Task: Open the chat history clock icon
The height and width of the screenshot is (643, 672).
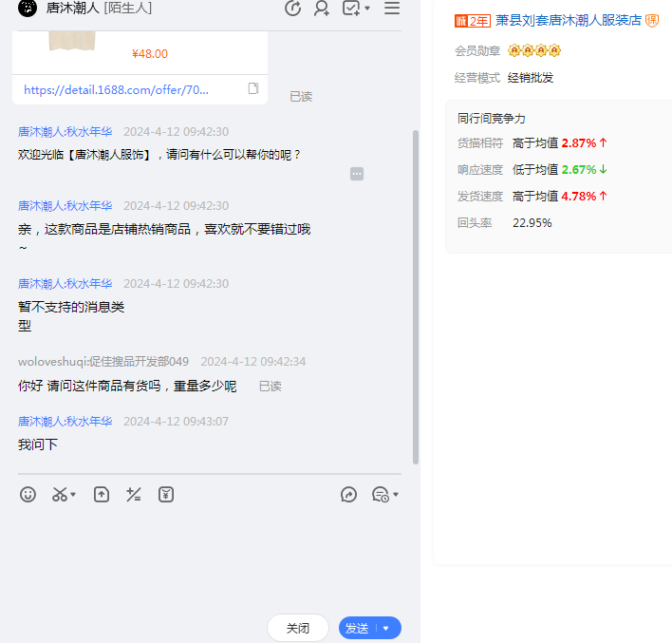Action: (380, 495)
